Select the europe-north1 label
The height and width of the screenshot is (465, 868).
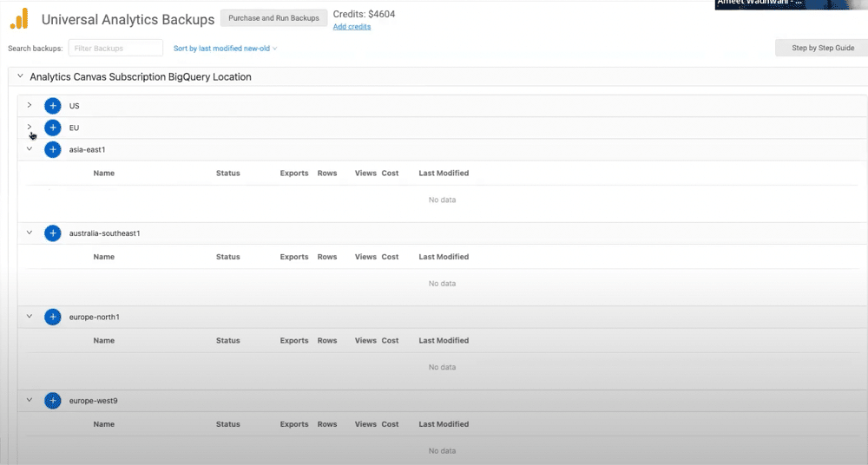pos(94,318)
